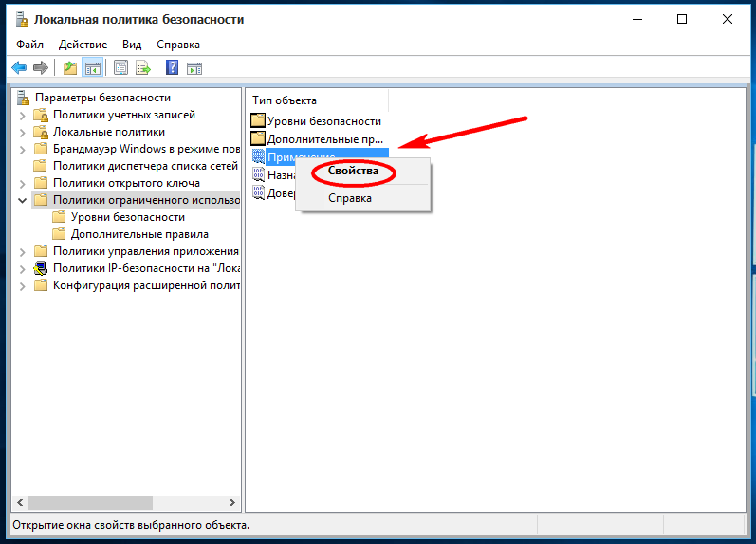
Task: Click the Локальные политики folder icon
Action: tap(41, 132)
